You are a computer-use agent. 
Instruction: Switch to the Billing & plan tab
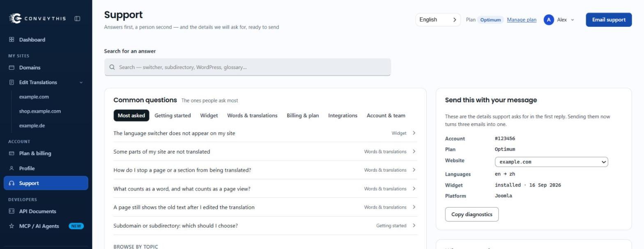point(303,115)
